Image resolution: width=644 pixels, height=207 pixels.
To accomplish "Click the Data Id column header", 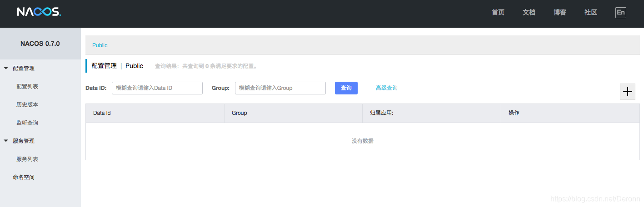I will [102, 113].
